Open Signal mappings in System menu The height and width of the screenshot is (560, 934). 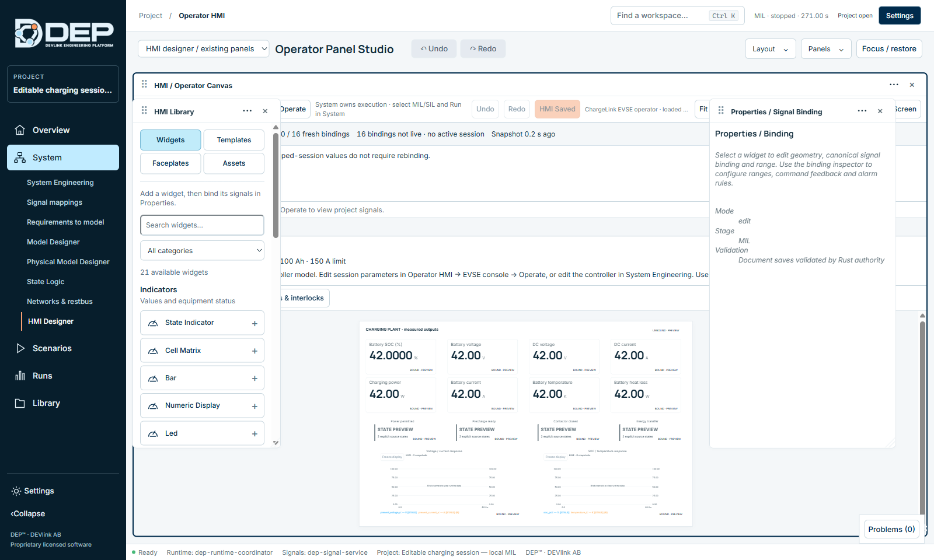tap(54, 202)
